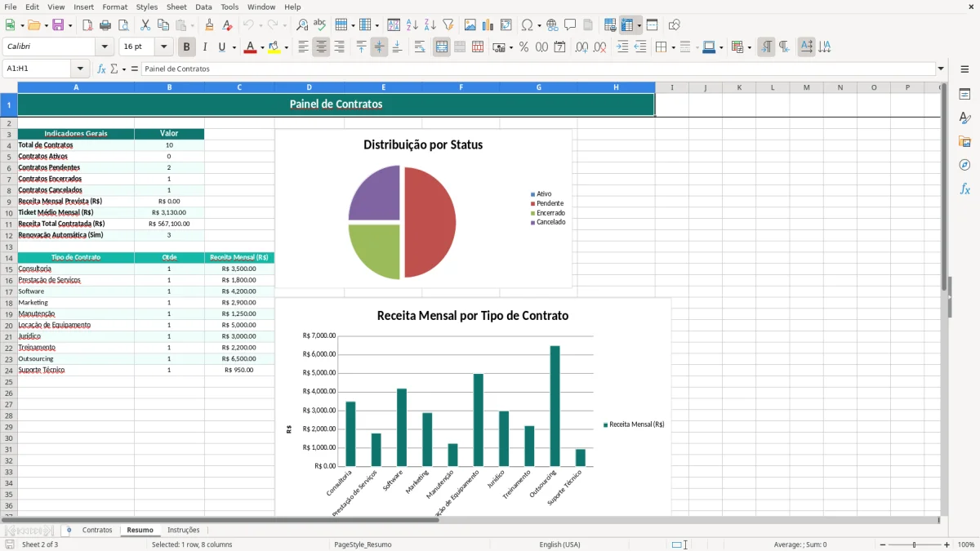
Task: Apply the red font color swatch
Action: (249, 47)
